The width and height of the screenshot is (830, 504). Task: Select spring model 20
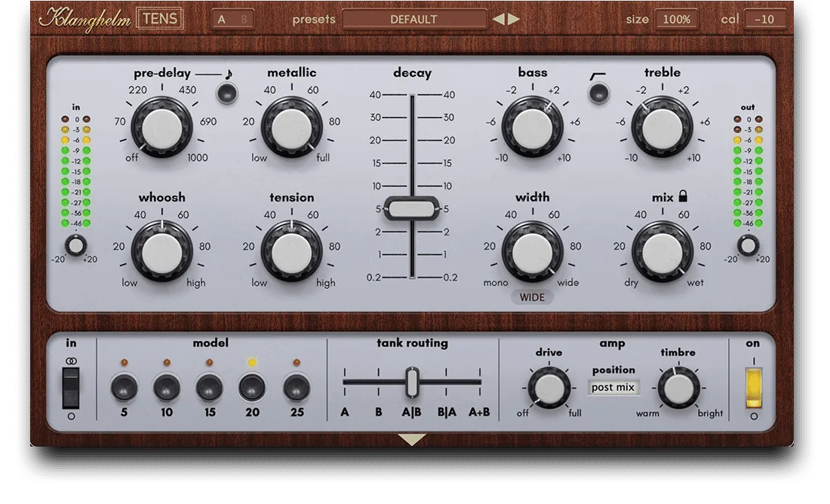point(252,388)
